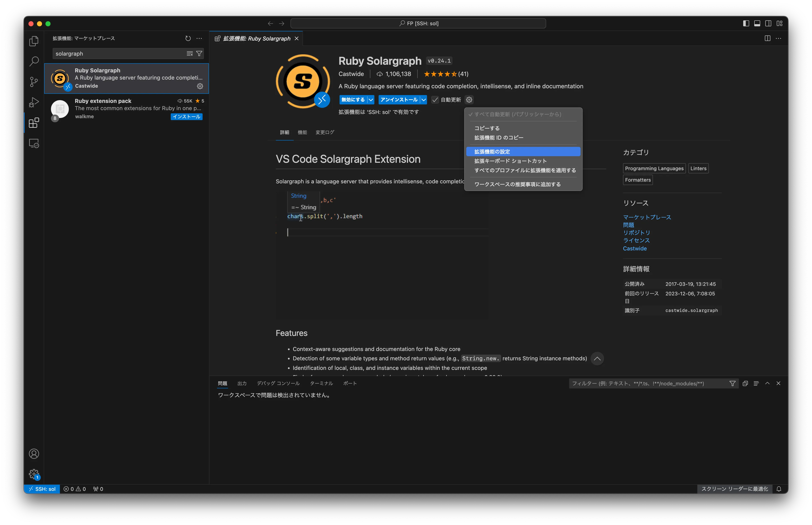Toggle bottom panel visibility
The width and height of the screenshot is (812, 525).
[757, 23]
